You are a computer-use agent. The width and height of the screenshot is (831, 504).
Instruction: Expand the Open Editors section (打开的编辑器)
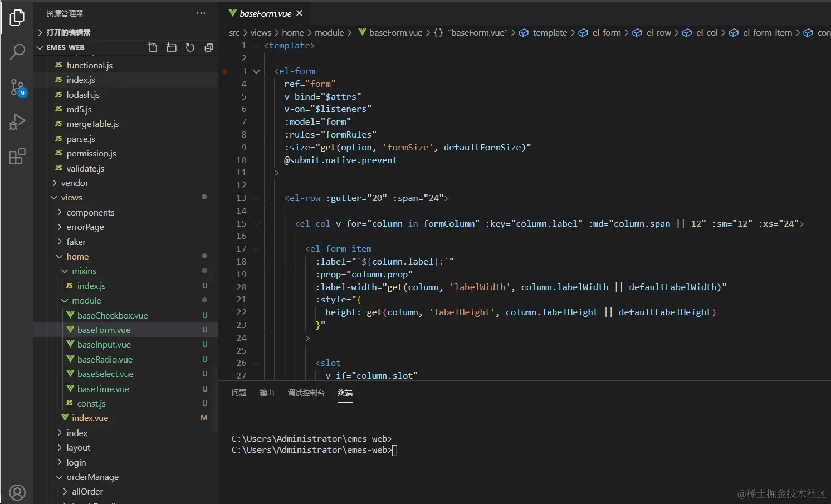pos(126,32)
